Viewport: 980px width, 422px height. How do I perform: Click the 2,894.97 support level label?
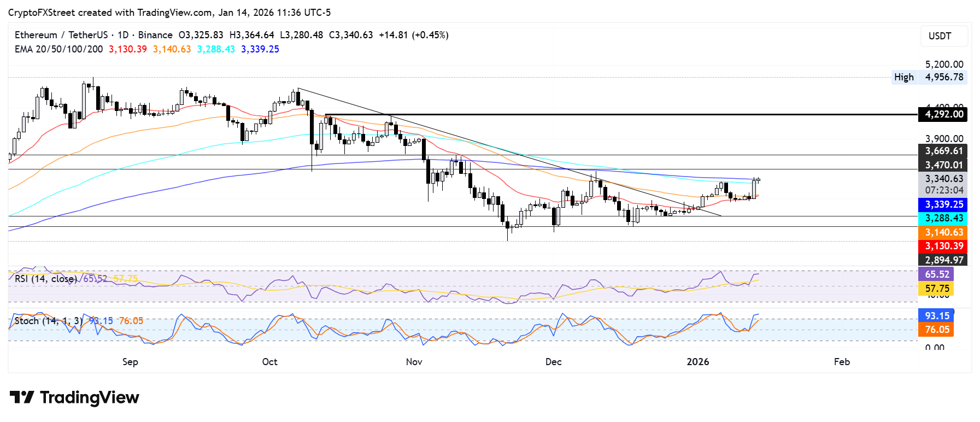tap(943, 260)
